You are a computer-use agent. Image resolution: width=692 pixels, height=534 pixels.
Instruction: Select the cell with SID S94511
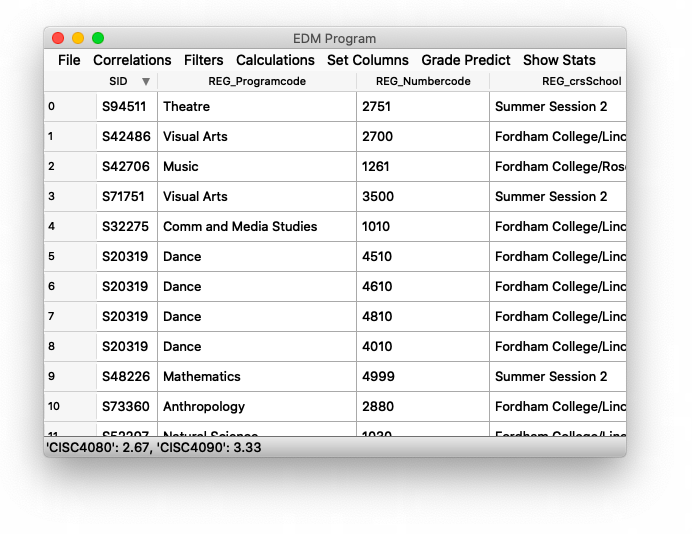click(x=125, y=107)
